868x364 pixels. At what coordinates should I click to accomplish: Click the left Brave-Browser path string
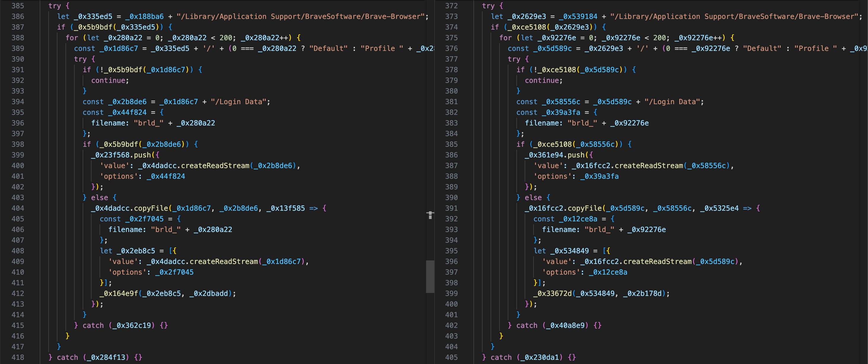[x=301, y=17]
